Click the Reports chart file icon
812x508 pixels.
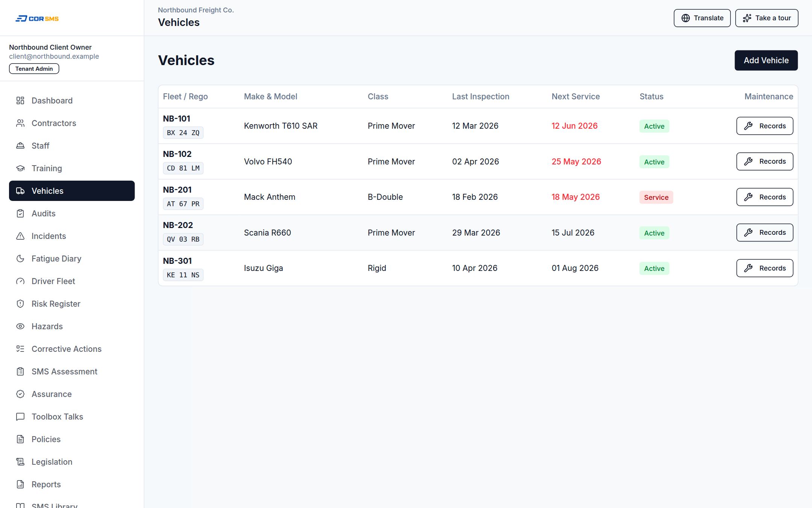[x=20, y=484]
